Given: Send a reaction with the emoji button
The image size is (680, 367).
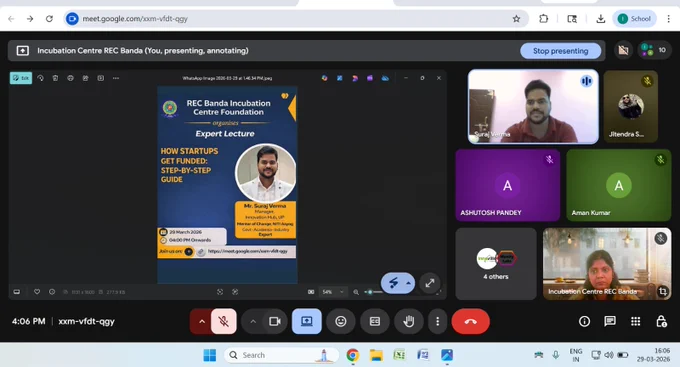Looking at the screenshot, I should pos(341,321).
